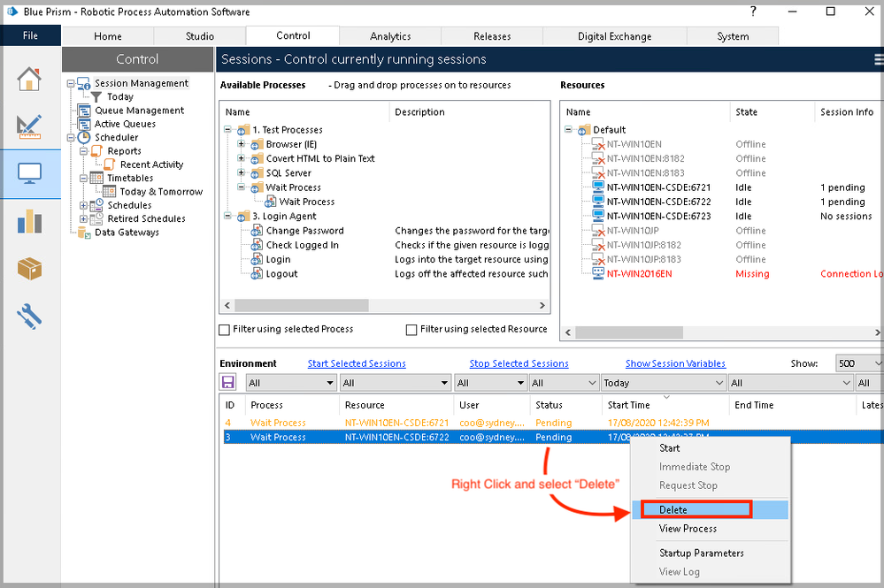Image resolution: width=884 pixels, height=588 pixels.
Task: Switch to the Digital Exchange tab
Action: click(x=614, y=36)
